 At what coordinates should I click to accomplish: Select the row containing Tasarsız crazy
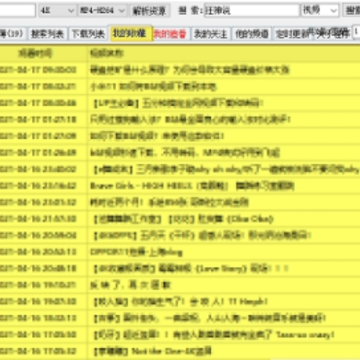coord(180,334)
